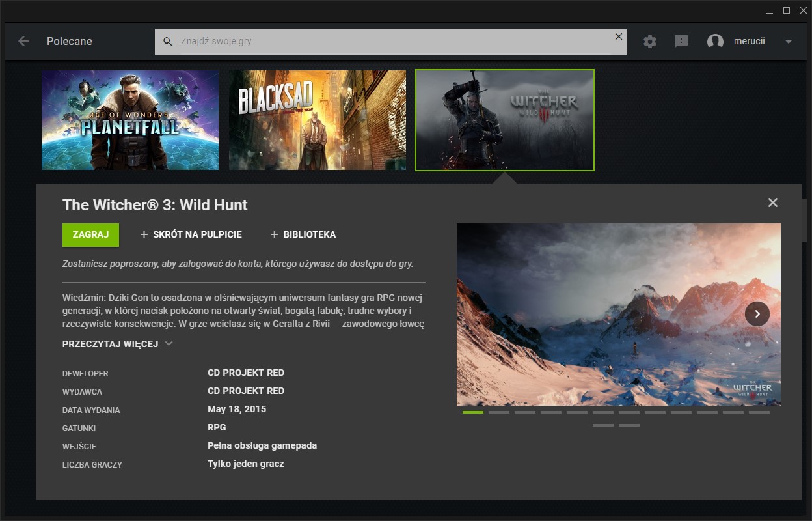Maximize the GeForce NOW window
The width and height of the screenshot is (812, 521).
(786, 10)
